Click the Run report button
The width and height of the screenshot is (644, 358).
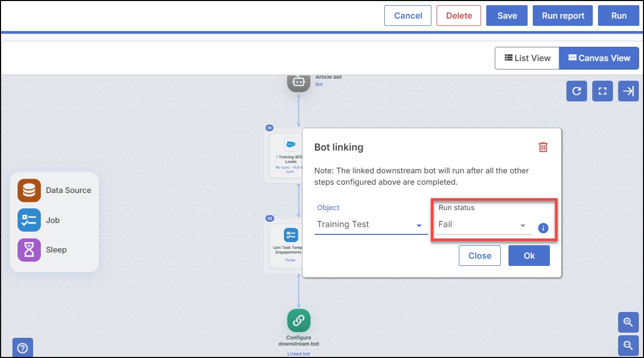(563, 16)
